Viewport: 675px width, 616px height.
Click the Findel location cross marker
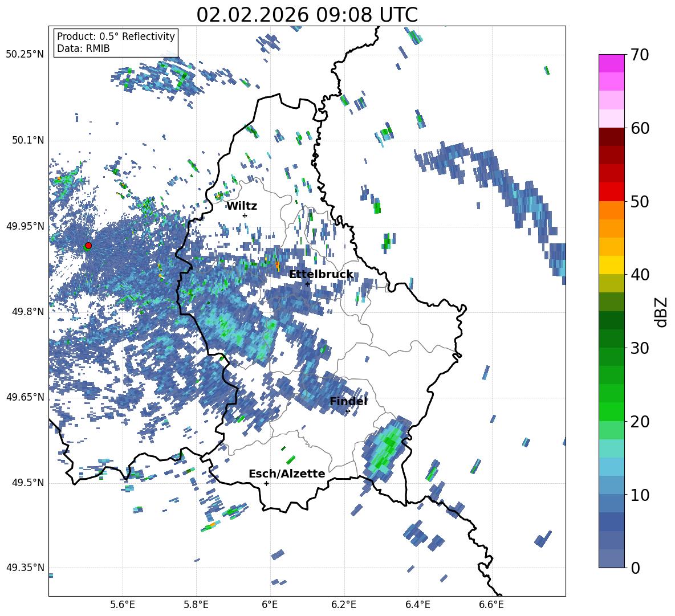[x=348, y=411]
